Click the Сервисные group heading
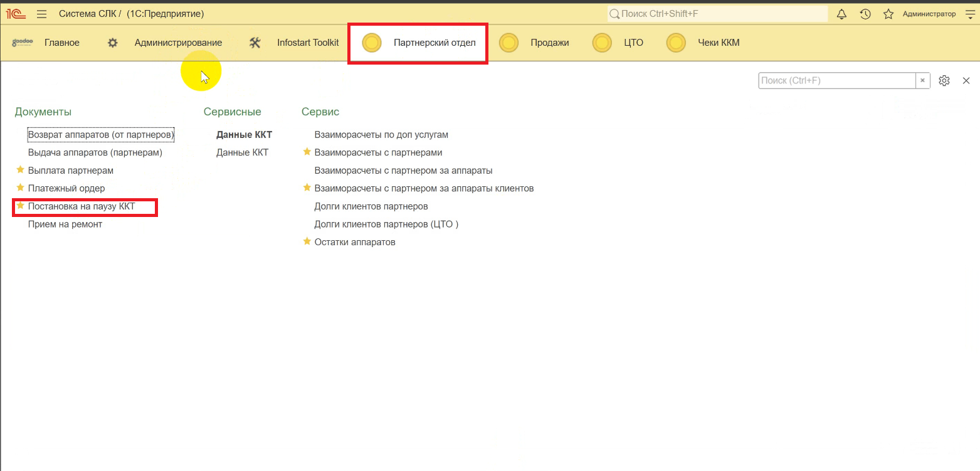Screen dimensions: 980x471 [233, 112]
